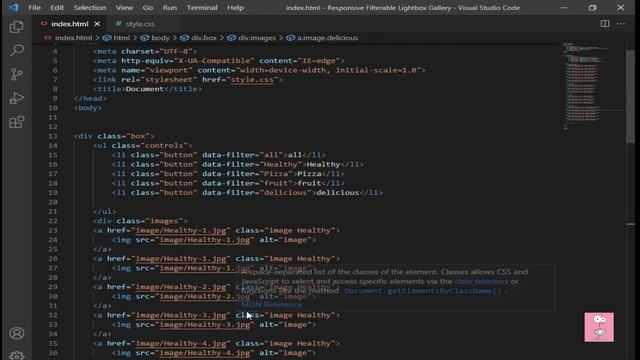Open the Source Control view
Viewport: 640px width, 360px height.
point(17,74)
